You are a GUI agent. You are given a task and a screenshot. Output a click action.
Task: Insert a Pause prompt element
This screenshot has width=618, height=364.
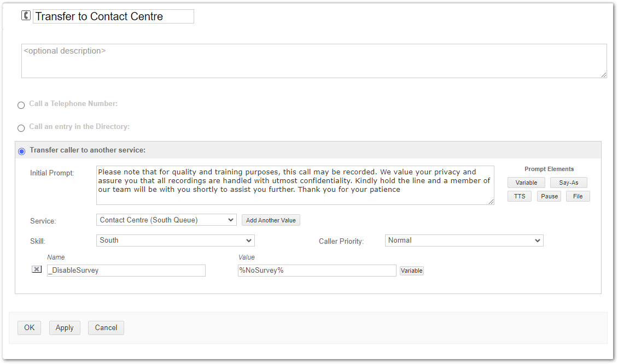pyautogui.click(x=549, y=196)
